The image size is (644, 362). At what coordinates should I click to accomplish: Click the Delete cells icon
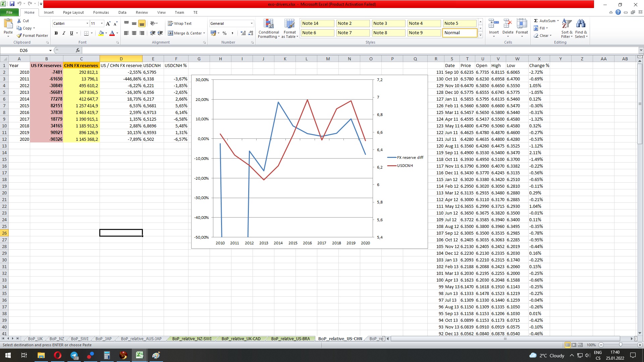point(508,24)
